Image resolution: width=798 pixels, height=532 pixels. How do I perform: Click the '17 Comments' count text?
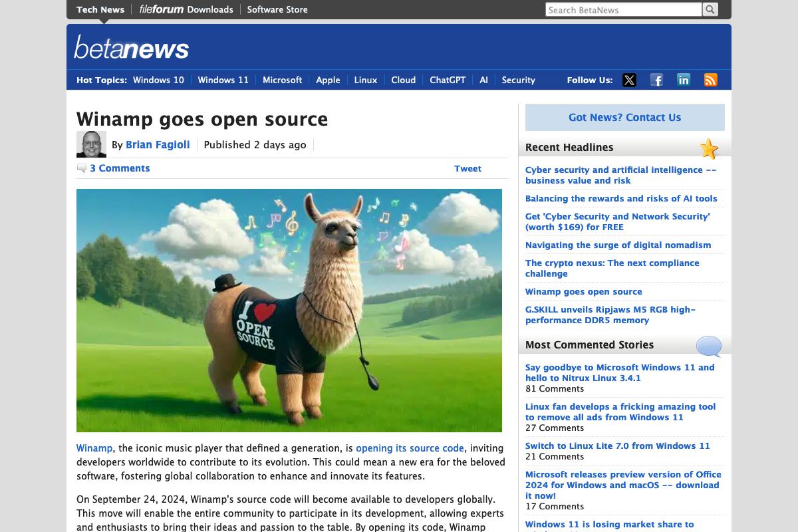point(555,506)
